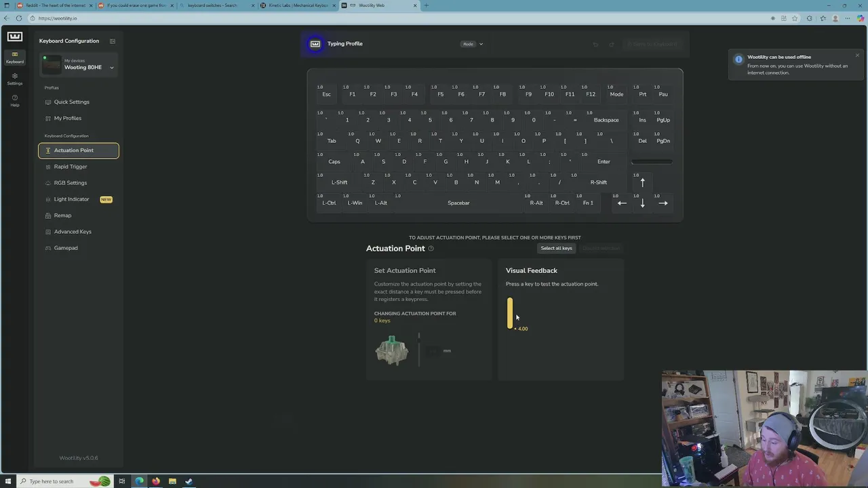Select the Enter key
Screen dimensions: 868x488
tap(604, 162)
